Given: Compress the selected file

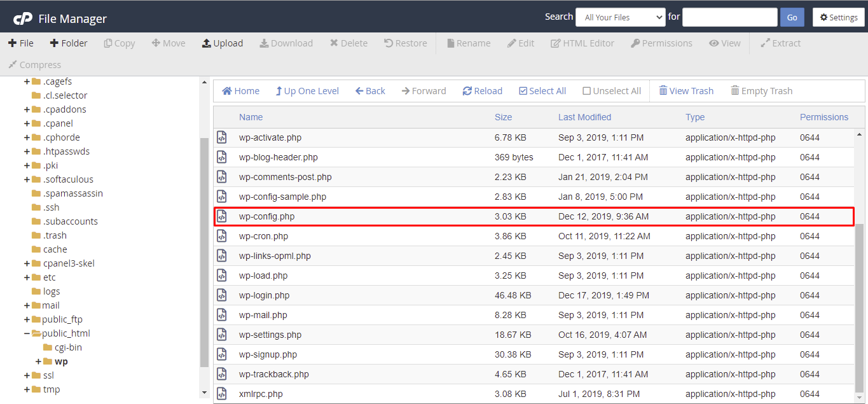Looking at the screenshot, I should coord(34,64).
